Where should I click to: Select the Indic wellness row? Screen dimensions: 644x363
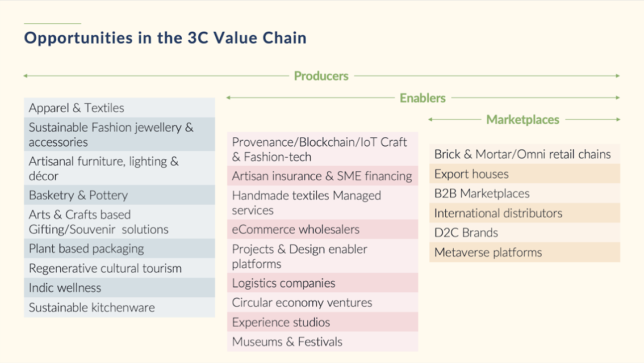point(119,288)
